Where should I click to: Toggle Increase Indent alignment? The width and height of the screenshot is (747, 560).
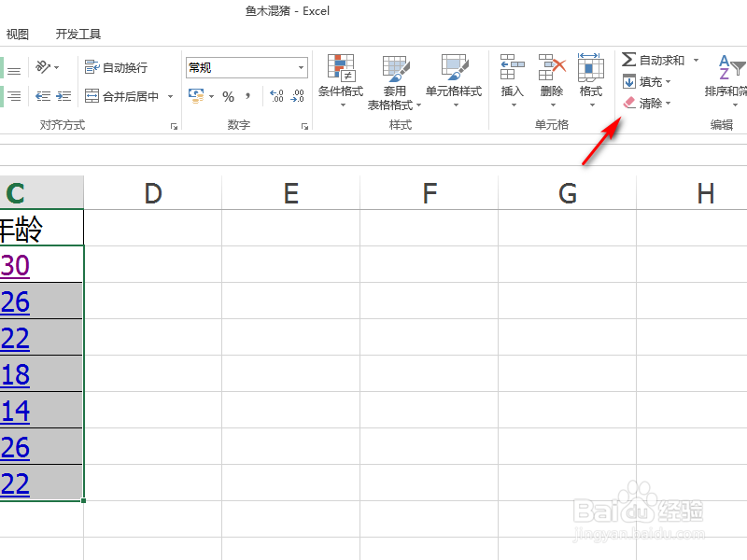[x=63, y=95]
